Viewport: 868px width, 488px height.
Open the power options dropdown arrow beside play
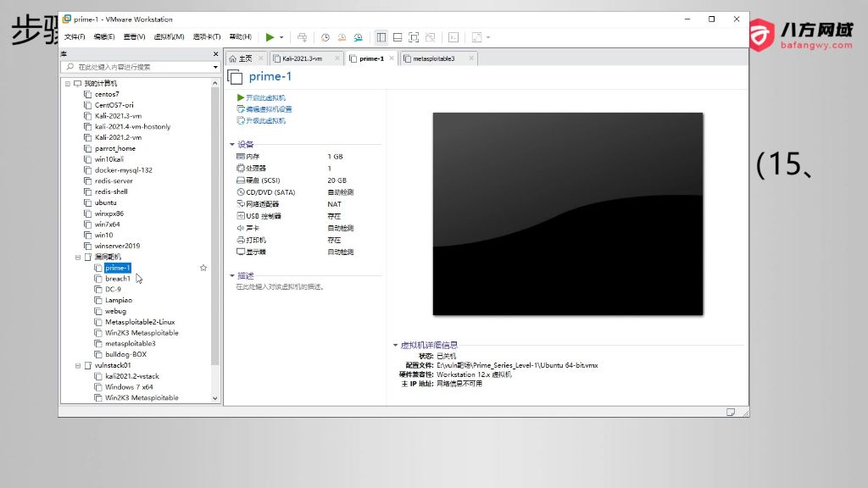[281, 37]
